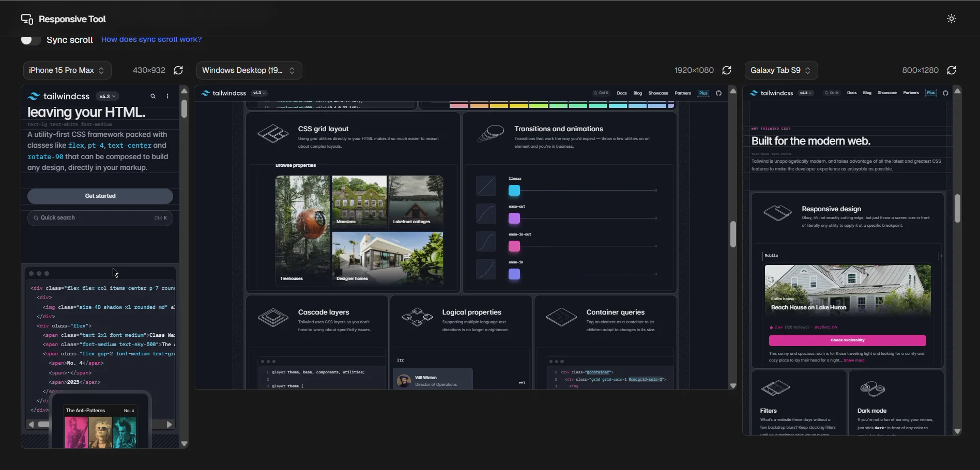980x470 pixels.
Task: Expand v4.3 version dropdown in Desktop preview
Action: 259,93
